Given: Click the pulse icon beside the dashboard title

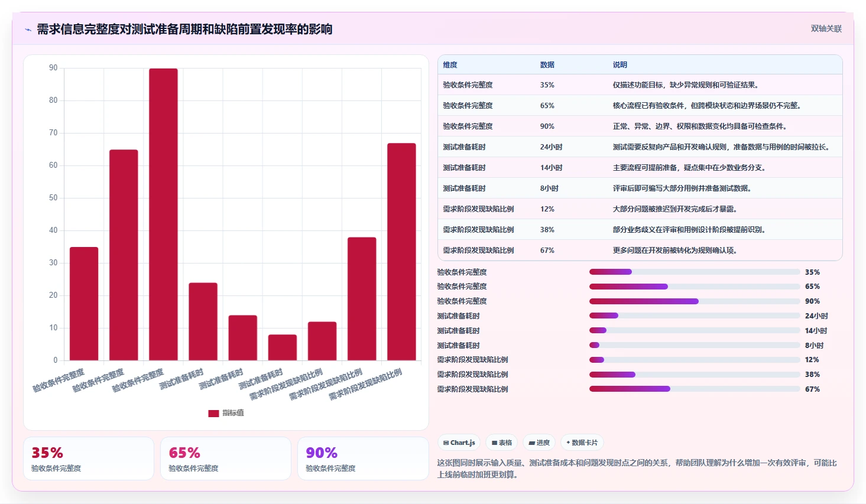Looking at the screenshot, I should (x=28, y=30).
